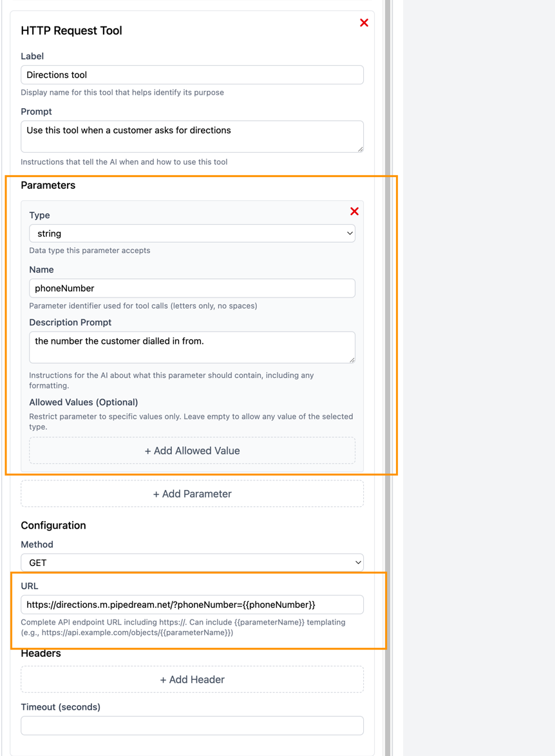This screenshot has width=555, height=756.
Task: Click the Prompt textarea resize handle
Action: point(361,149)
